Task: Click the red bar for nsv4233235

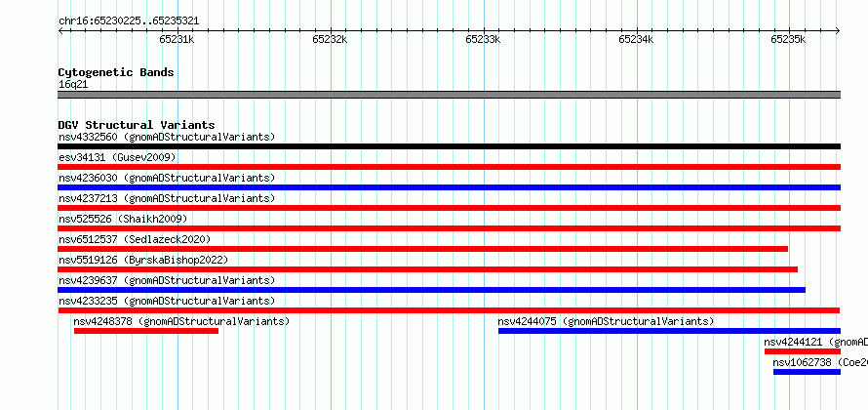Action: pyautogui.click(x=449, y=310)
